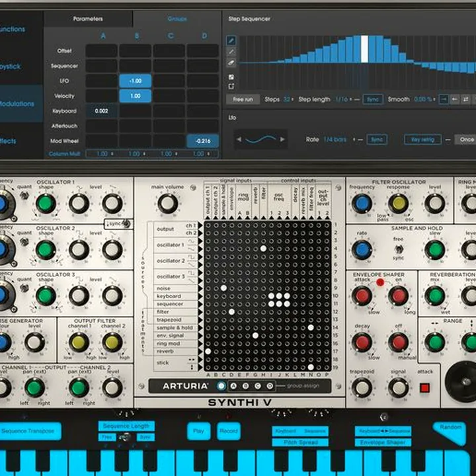Set sequencer direction to backward arrow
The image size is (476, 476).
(x=455, y=99)
